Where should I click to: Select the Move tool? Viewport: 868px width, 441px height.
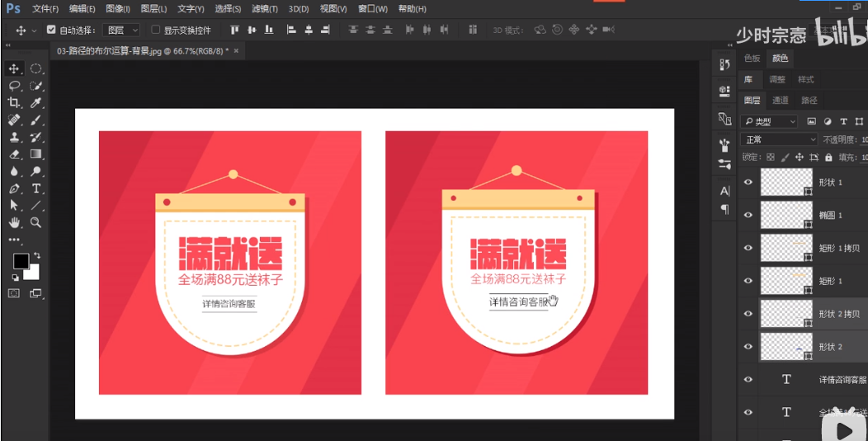(x=14, y=69)
